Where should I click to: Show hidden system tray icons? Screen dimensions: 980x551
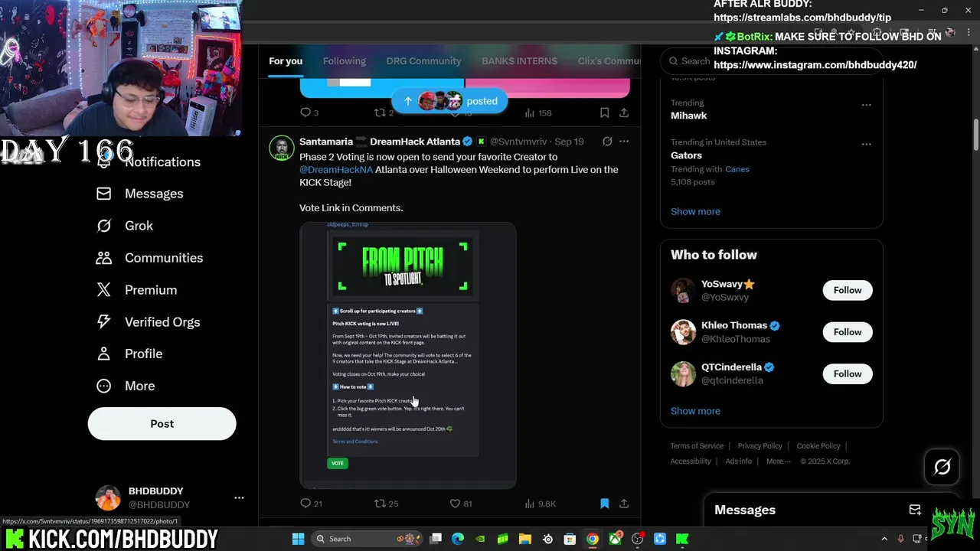[884, 539]
